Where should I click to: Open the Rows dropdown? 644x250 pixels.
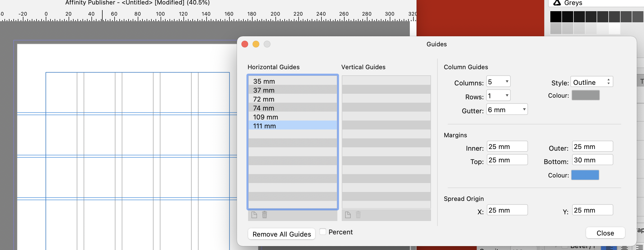click(498, 96)
